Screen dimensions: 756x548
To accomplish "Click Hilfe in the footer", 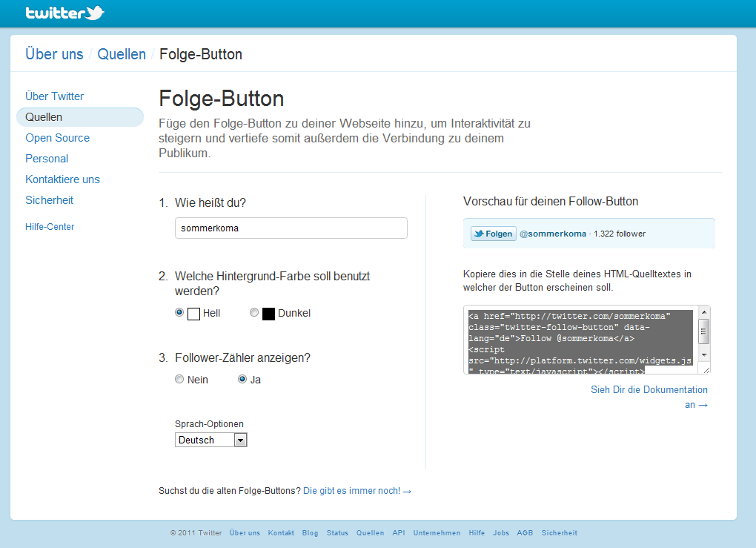I will 477,533.
